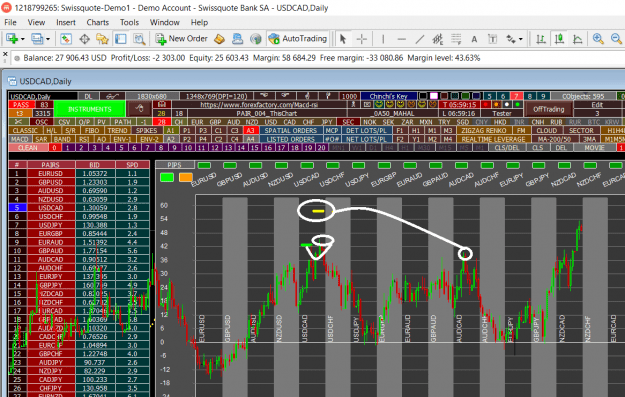Toggle the MACD indicator button

19,139
